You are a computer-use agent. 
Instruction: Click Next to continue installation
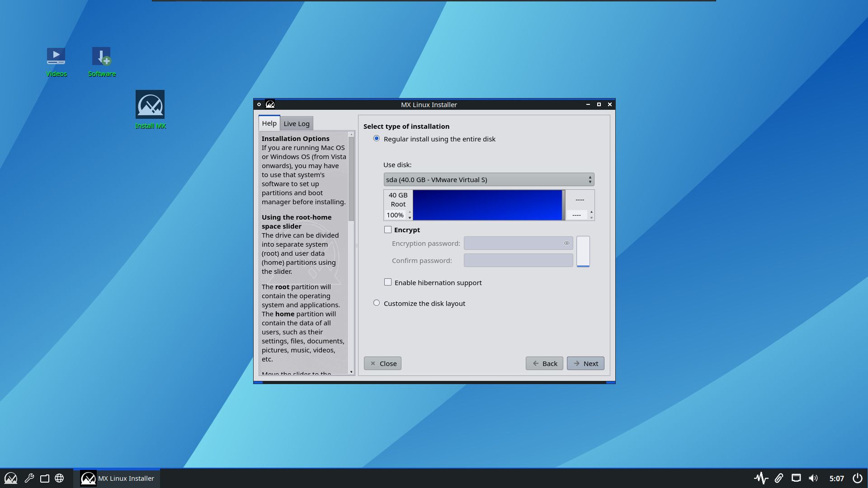pos(585,363)
